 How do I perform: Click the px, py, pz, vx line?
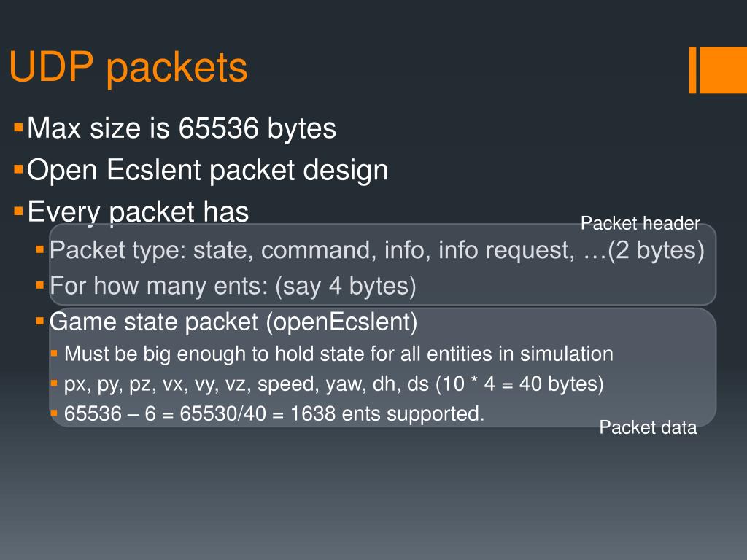coord(334,384)
